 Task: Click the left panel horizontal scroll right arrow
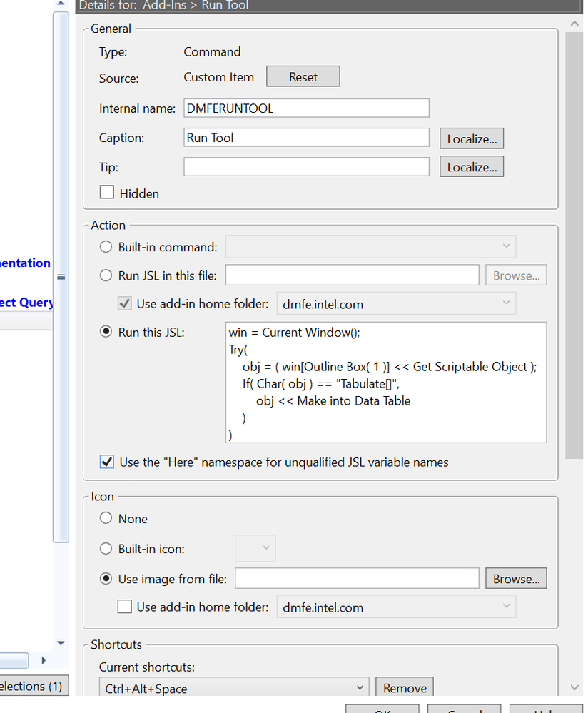tap(44, 660)
